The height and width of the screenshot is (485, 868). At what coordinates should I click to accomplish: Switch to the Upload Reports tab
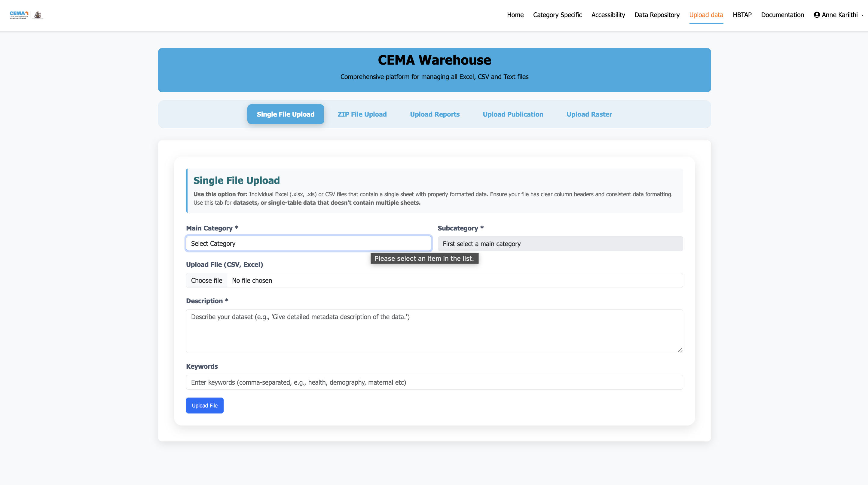click(435, 114)
